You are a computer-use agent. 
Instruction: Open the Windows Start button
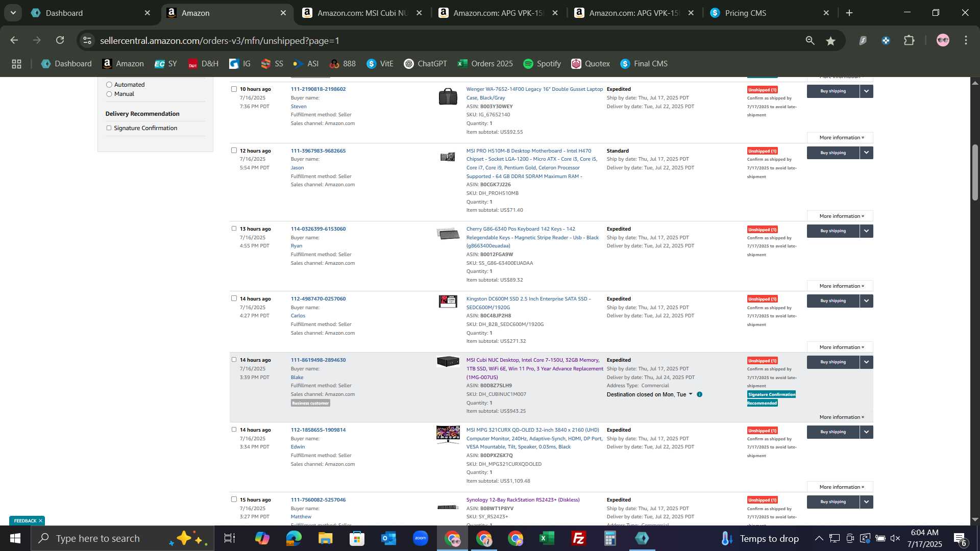15,538
